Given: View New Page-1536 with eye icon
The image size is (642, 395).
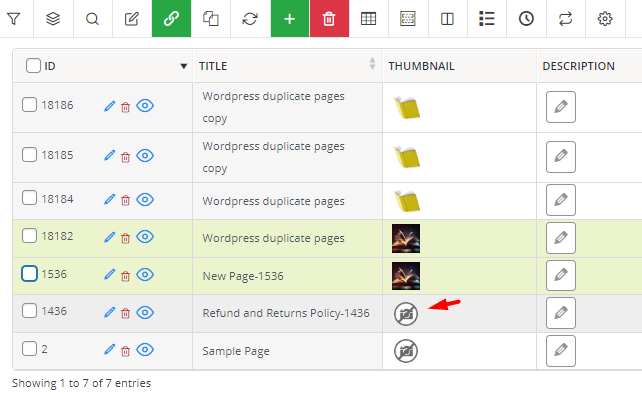Looking at the screenshot, I should [145, 274].
